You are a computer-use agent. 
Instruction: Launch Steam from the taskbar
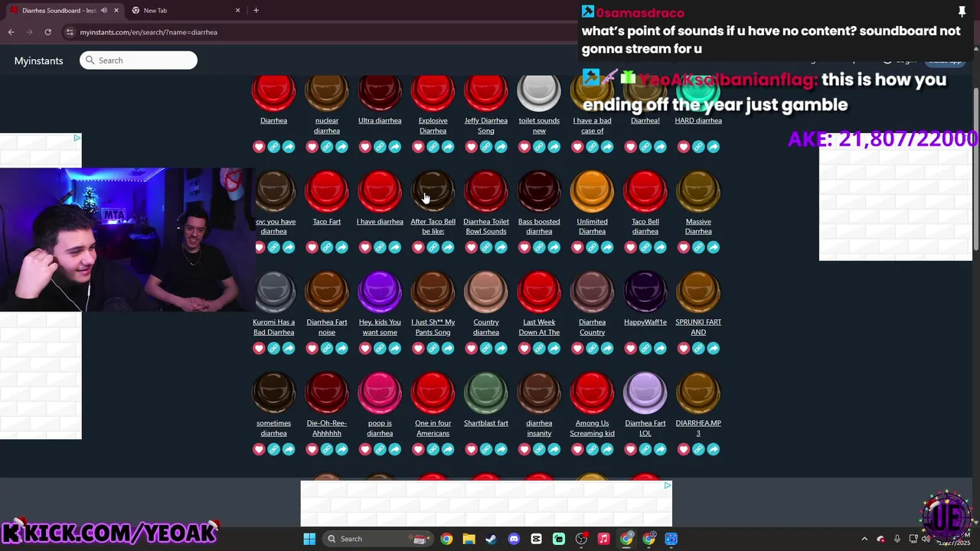coord(491,539)
